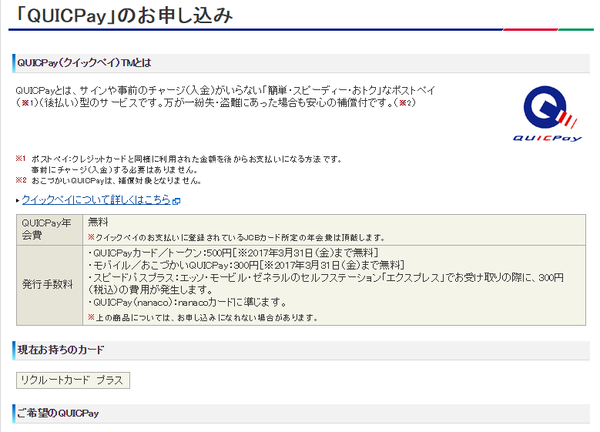Click the 事前にチャージ(入金)する必要はありません line
The height and width of the screenshot is (432, 600).
click(114, 170)
